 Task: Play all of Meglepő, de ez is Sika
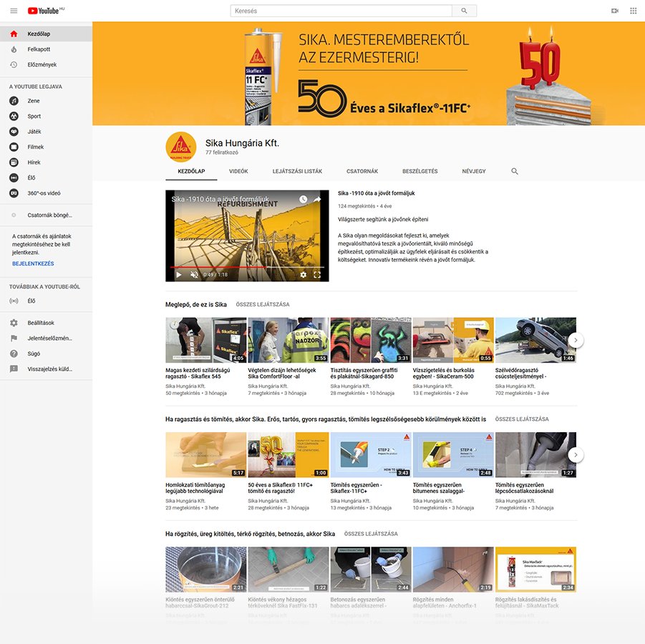263,304
